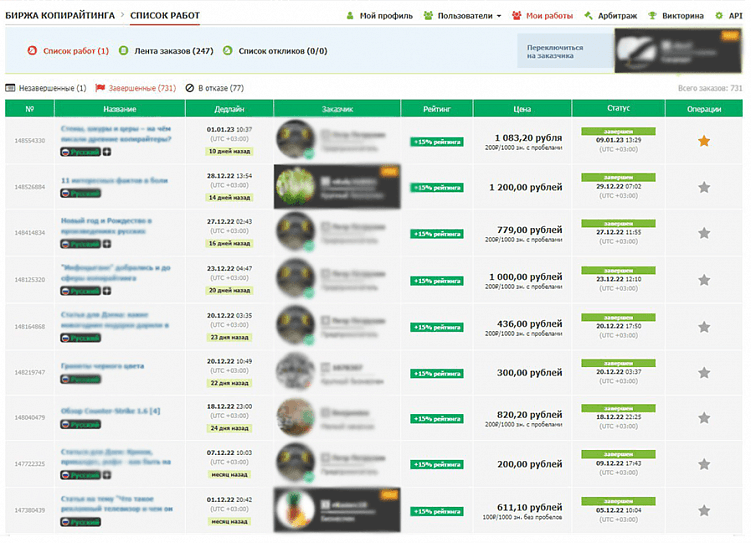Sort by Статус column header
The height and width of the screenshot is (543, 751).
(x=618, y=109)
